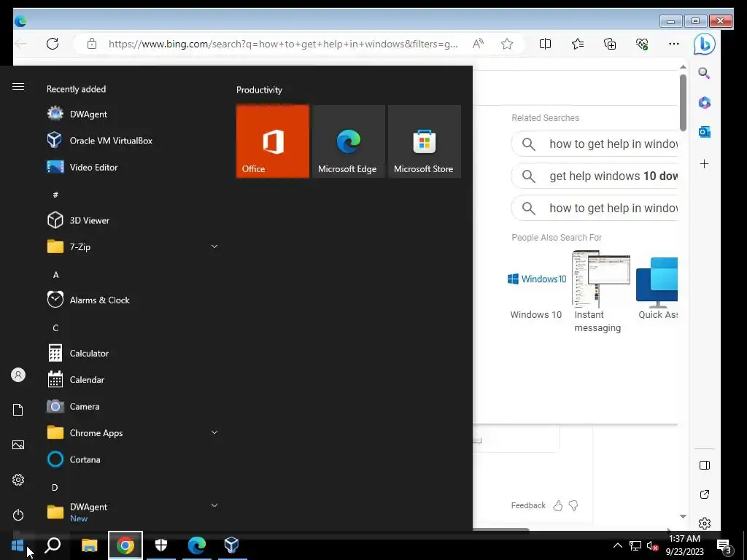Click the Power icon in Start

(x=18, y=515)
